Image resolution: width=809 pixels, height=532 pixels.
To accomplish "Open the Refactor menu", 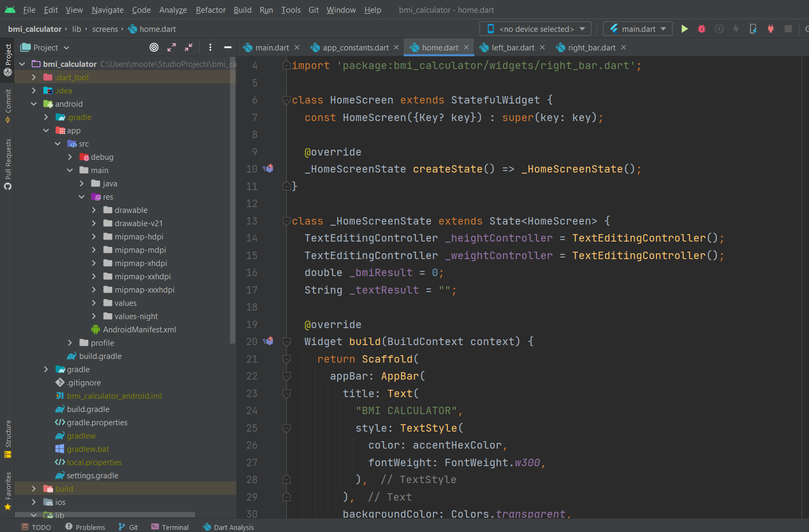I will click(x=210, y=10).
